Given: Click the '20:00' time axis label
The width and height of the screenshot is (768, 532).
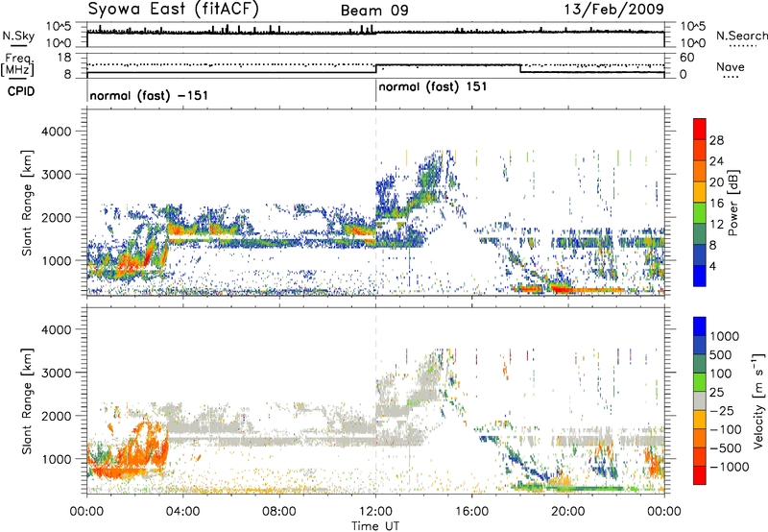Looking at the screenshot, I should (568, 512).
